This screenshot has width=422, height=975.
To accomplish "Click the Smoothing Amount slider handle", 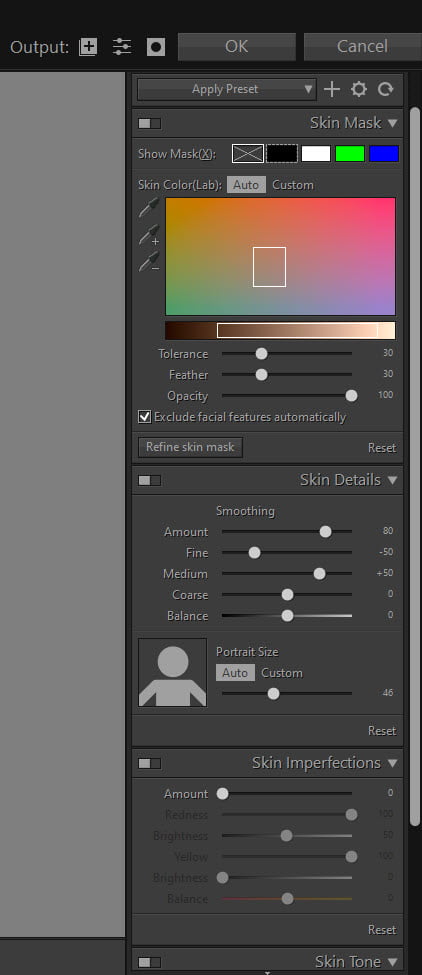I will pyautogui.click(x=325, y=532).
